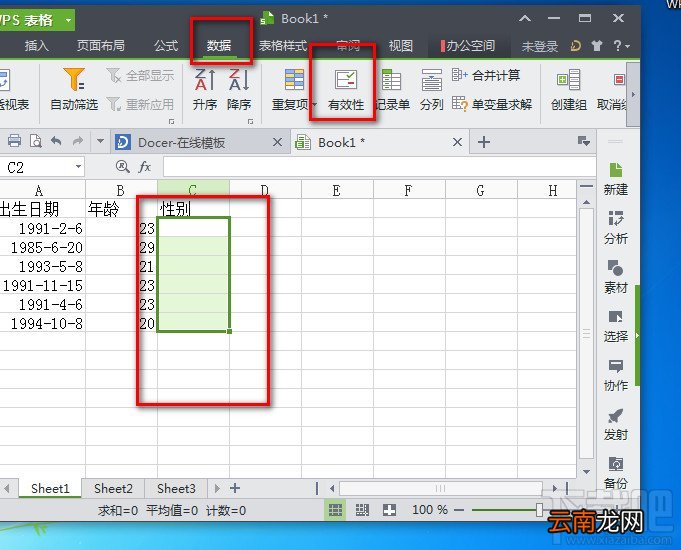The height and width of the screenshot is (550, 681).
Task: Select column E header
Action: (337, 190)
